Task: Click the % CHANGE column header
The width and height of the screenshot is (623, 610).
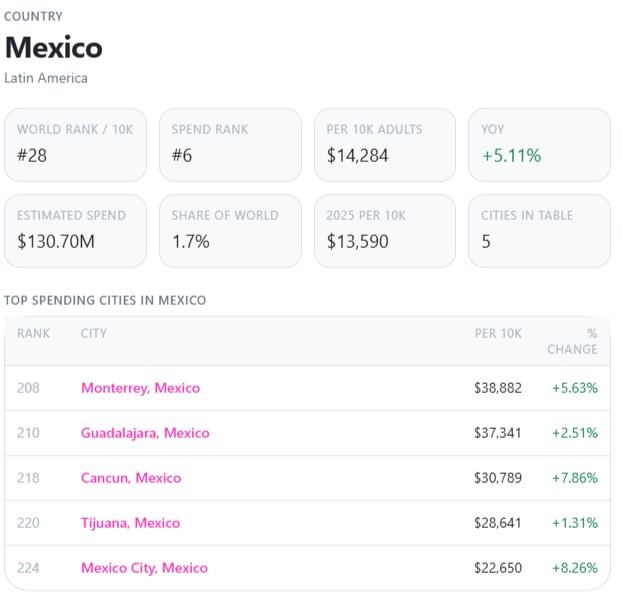Action: pyautogui.click(x=572, y=341)
